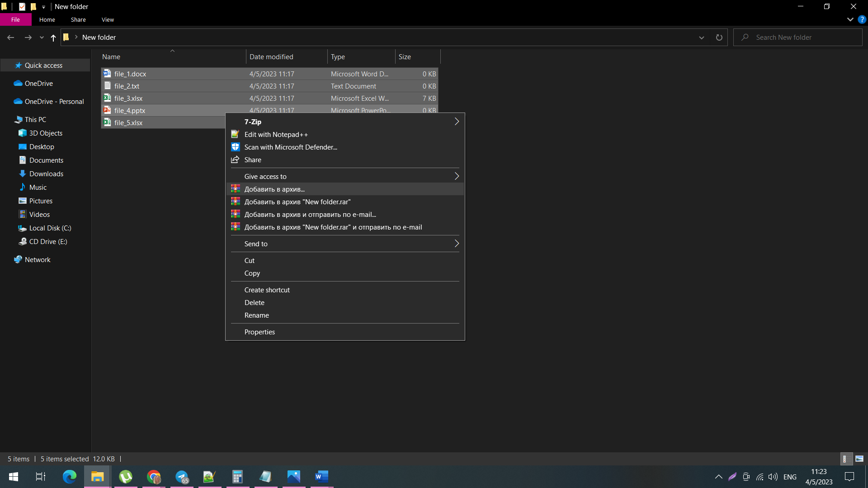Go back with the left arrow

pos(11,38)
